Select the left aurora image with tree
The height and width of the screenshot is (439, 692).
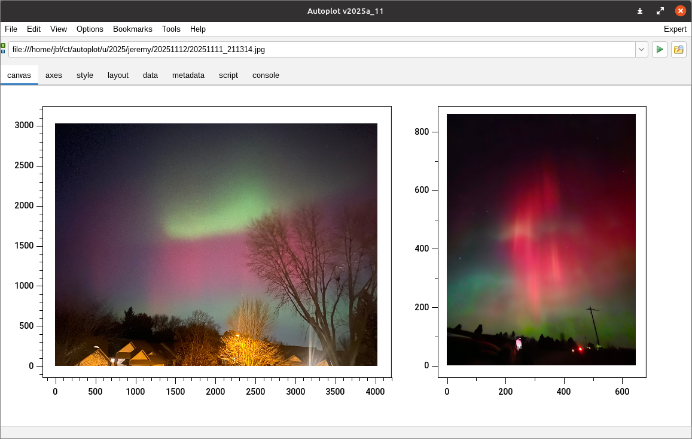point(216,244)
